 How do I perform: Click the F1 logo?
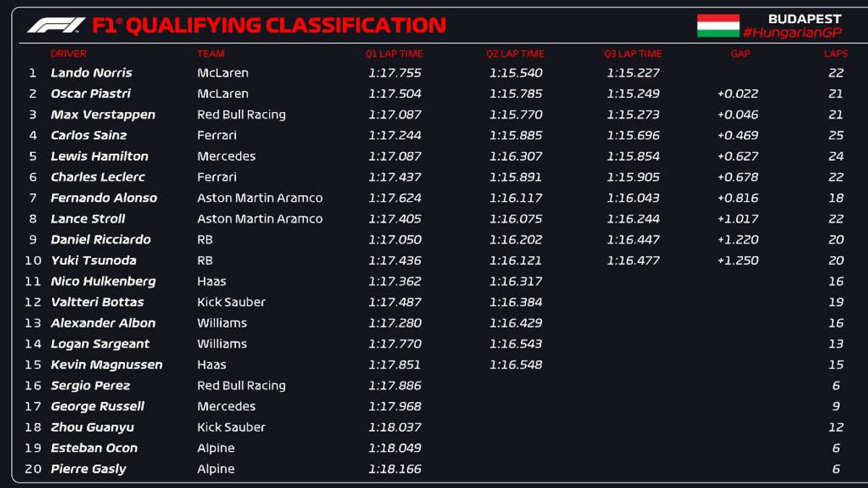click(x=56, y=25)
